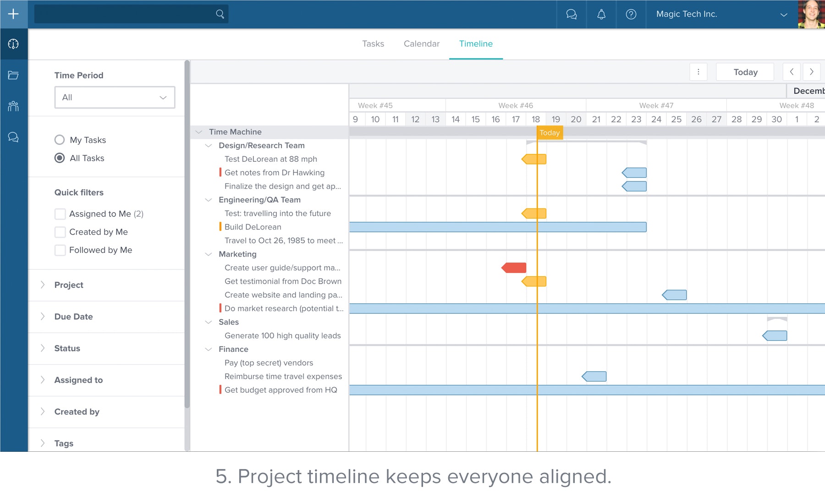Collapse the Engineering/QA Team group

tap(209, 200)
